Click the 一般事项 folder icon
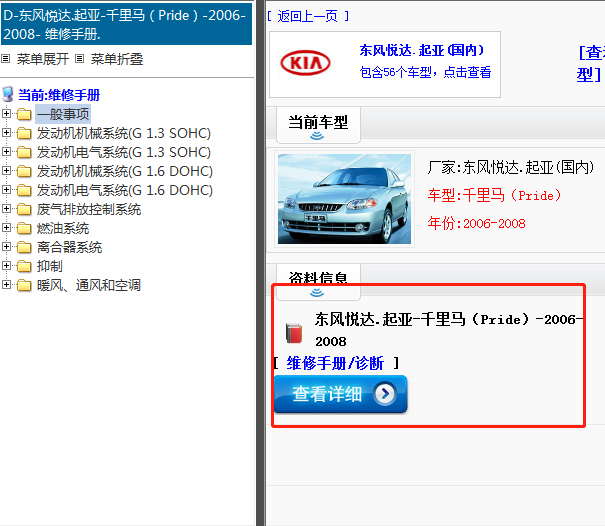605x526 pixels. pyautogui.click(x=24, y=114)
